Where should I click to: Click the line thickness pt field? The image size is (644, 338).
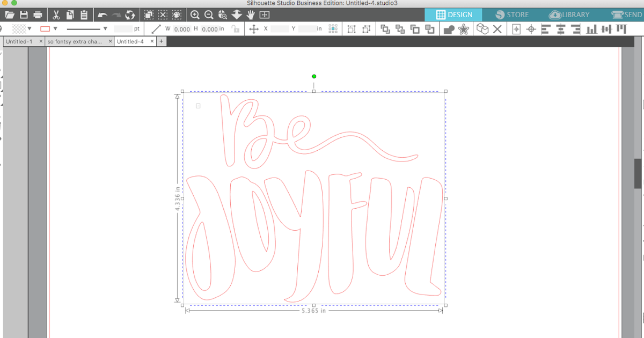(x=123, y=29)
